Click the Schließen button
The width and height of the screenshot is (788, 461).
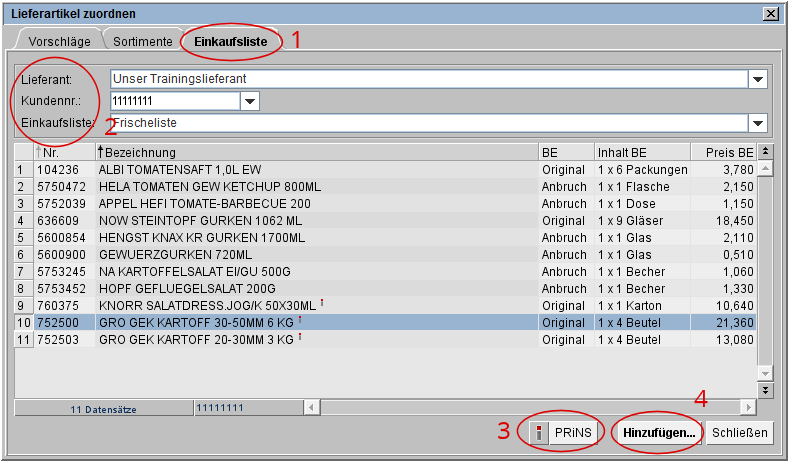tap(740, 433)
